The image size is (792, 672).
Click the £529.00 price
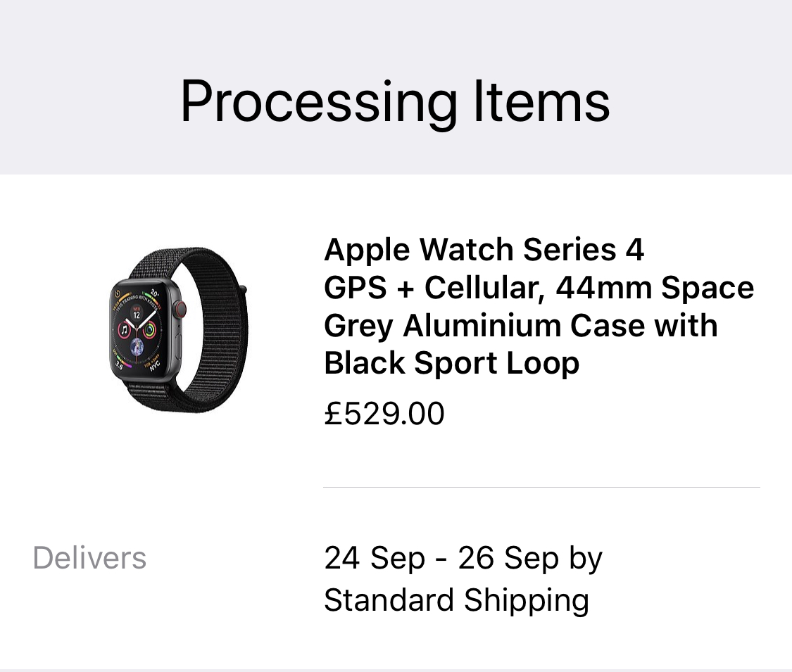click(384, 413)
